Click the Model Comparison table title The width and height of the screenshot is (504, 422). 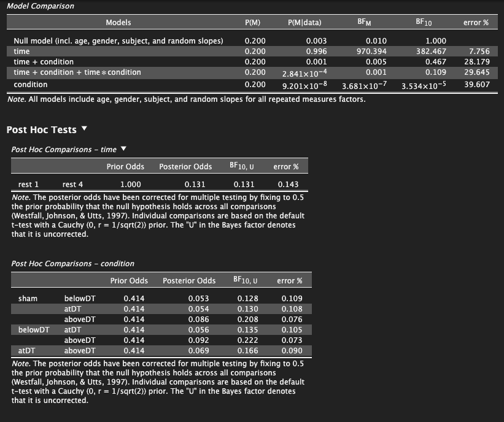[x=40, y=6]
